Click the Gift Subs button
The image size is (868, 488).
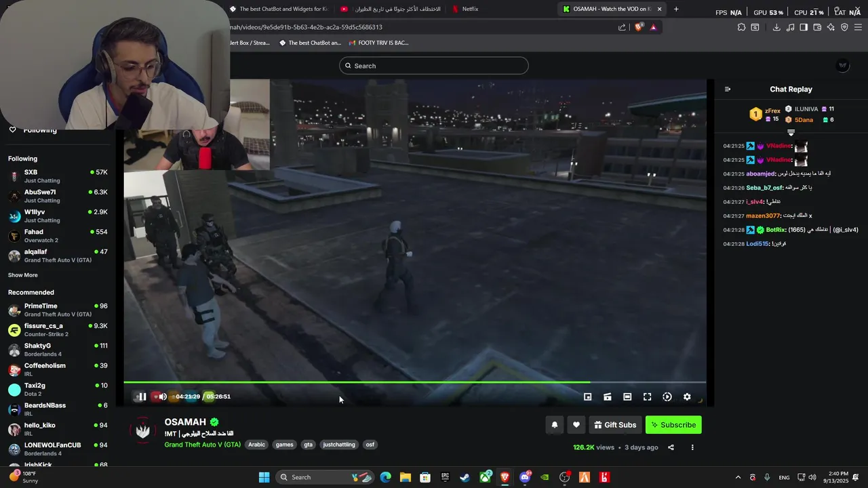click(615, 425)
